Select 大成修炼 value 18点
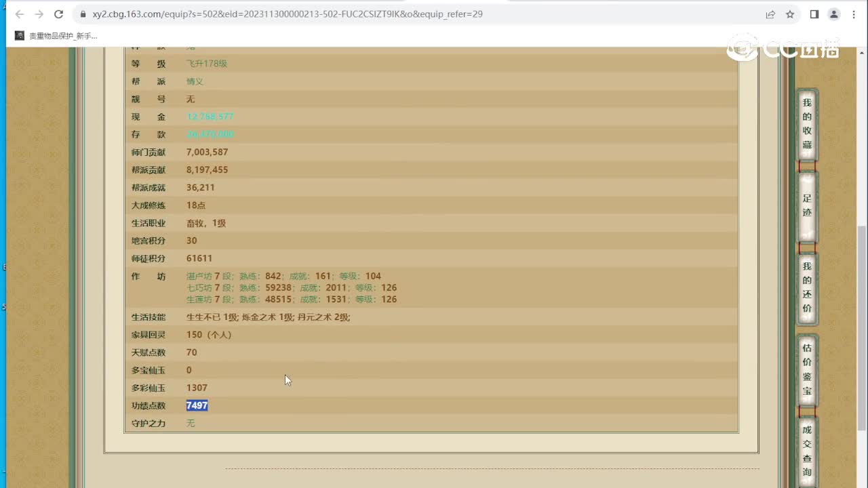868x488 pixels. (x=196, y=205)
